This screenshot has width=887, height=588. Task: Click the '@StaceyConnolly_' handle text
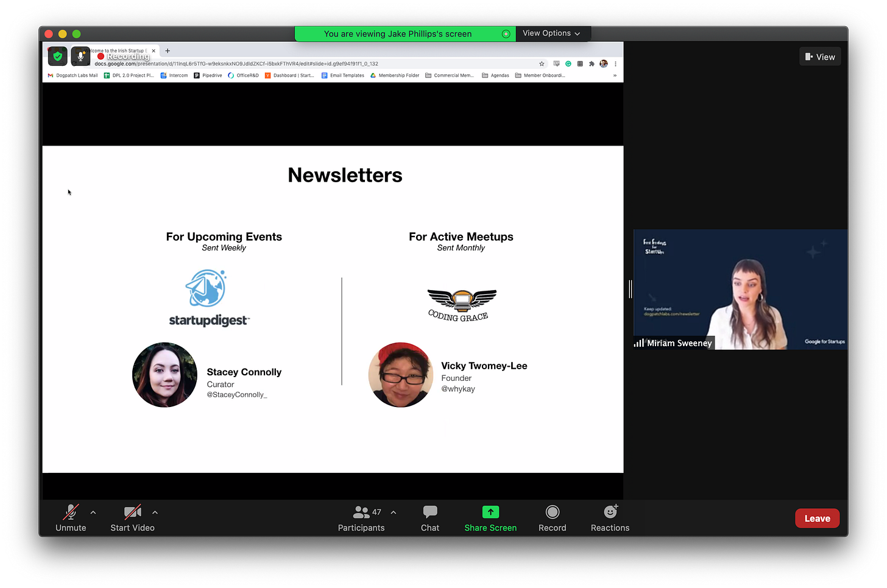tap(237, 395)
